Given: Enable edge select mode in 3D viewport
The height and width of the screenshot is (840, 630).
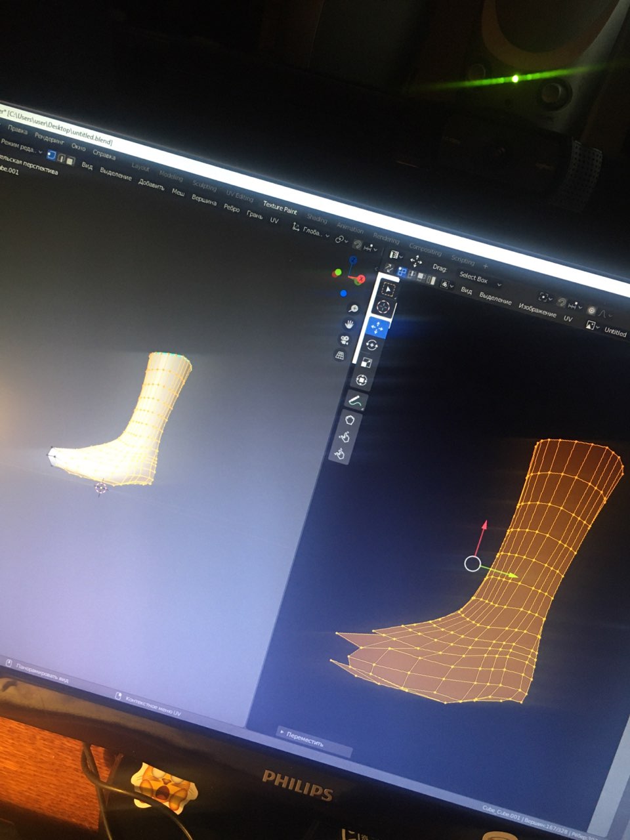Looking at the screenshot, I should tap(61, 158).
